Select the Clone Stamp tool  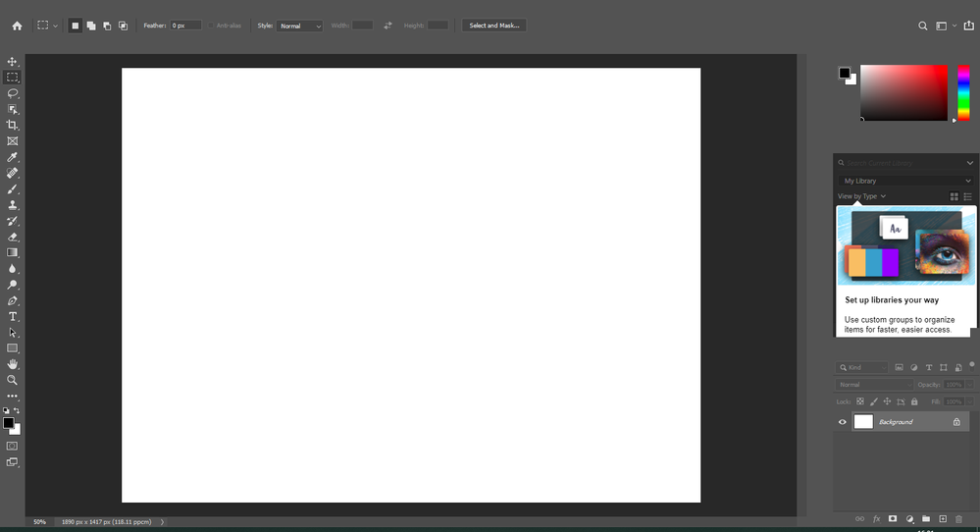(x=12, y=205)
